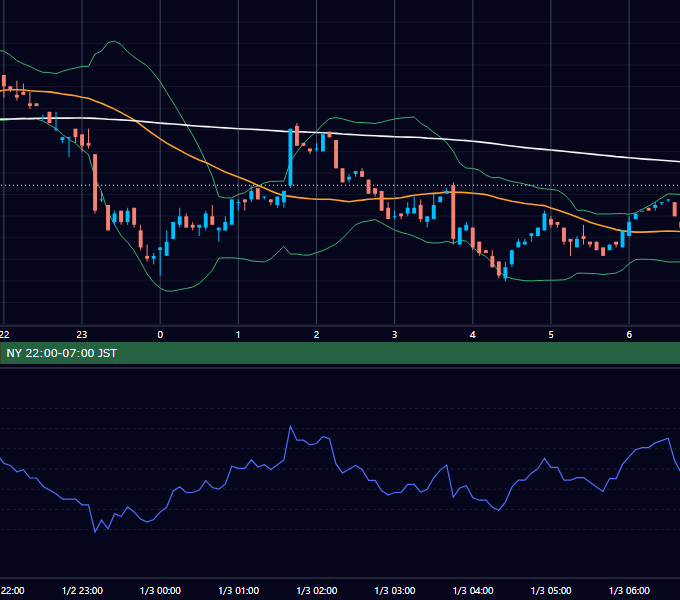The width and height of the screenshot is (680, 600).
Task: Click the tall red candle after 23 o'clock
Action: click(95, 183)
